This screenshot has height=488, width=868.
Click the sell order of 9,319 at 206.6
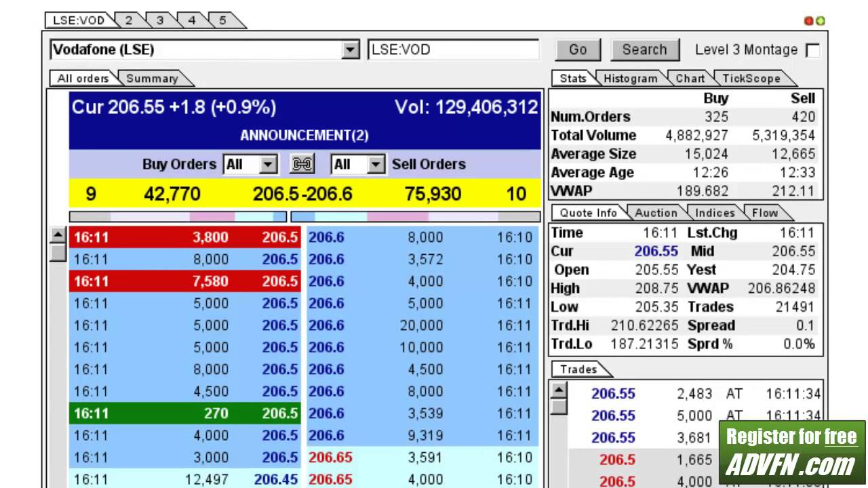[x=424, y=435]
